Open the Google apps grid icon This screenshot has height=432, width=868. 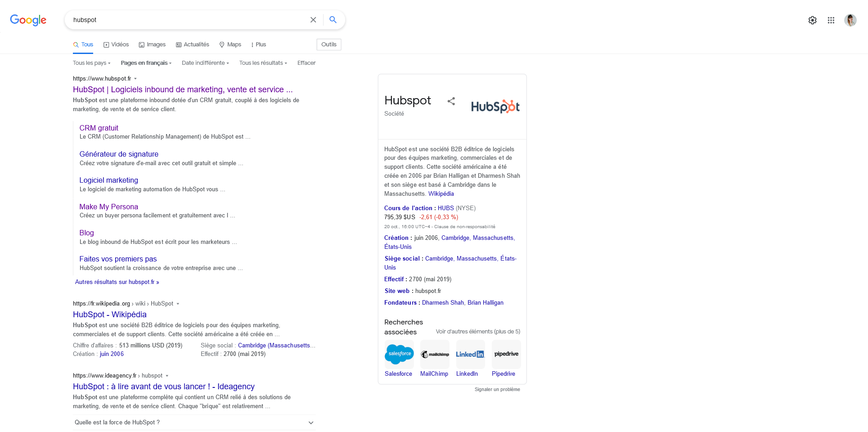coord(831,20)
